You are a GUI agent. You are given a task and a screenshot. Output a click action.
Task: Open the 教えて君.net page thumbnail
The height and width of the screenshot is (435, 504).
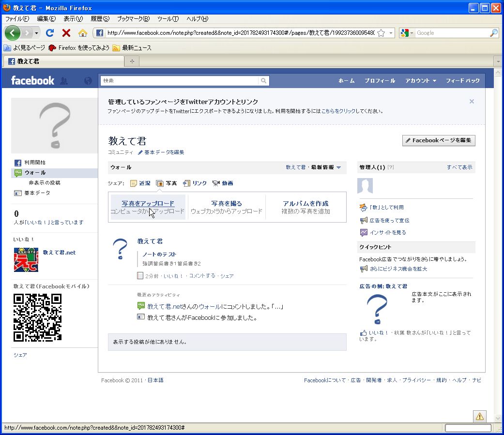[26, 260]
